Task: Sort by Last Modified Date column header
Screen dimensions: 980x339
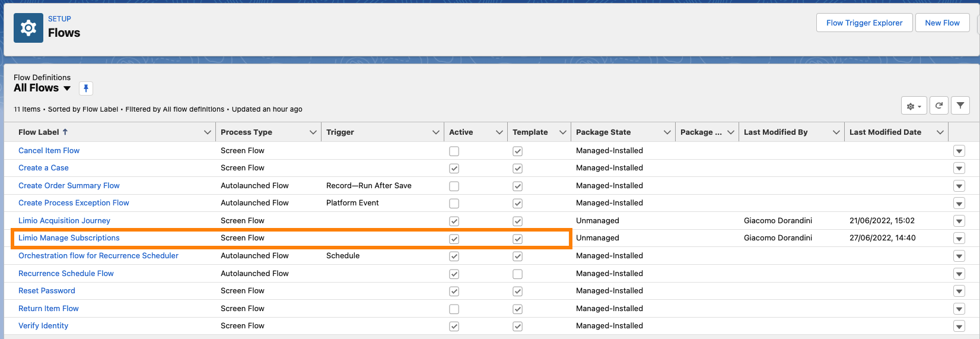Action: 885,132
